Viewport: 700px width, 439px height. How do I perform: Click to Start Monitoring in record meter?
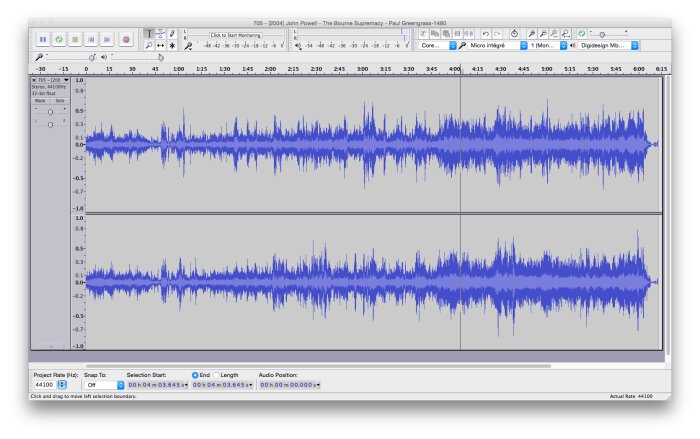[236, 35]
